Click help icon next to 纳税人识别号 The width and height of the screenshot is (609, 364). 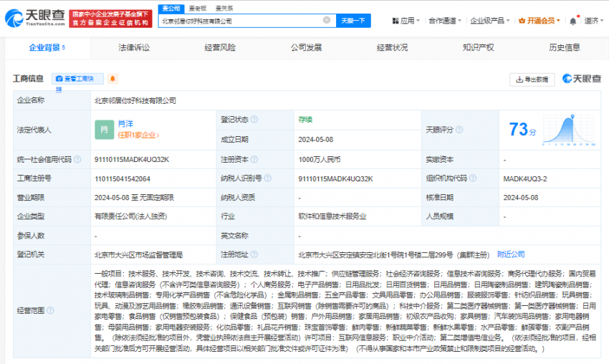tap(268, 178)
